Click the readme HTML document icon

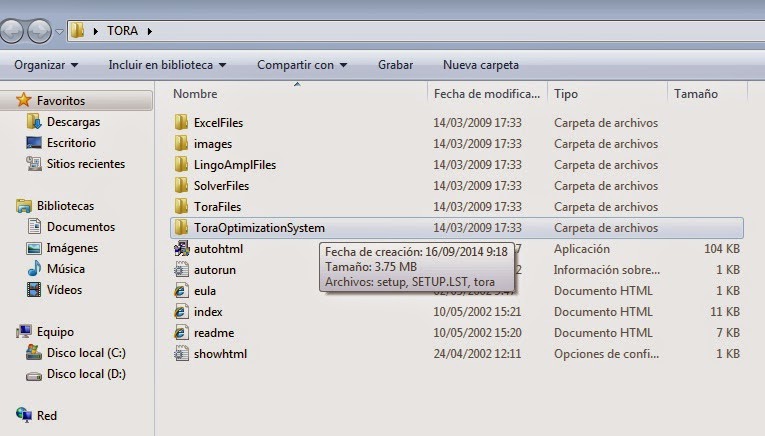point(181,332)
